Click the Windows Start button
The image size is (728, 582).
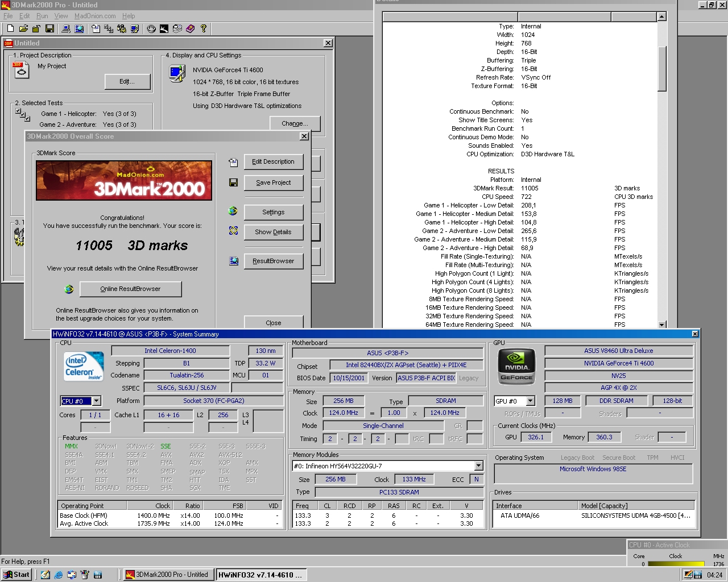(16, 575)
